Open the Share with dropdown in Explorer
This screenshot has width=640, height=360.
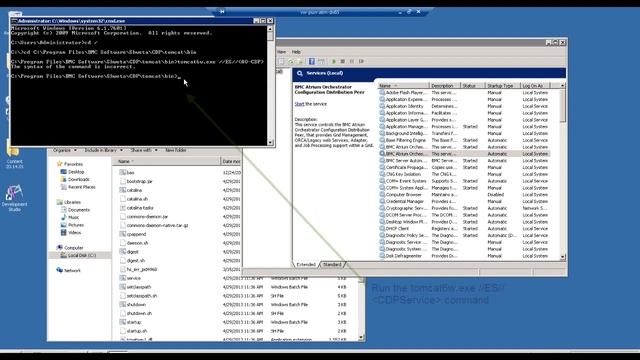click(x=144, y=150)
